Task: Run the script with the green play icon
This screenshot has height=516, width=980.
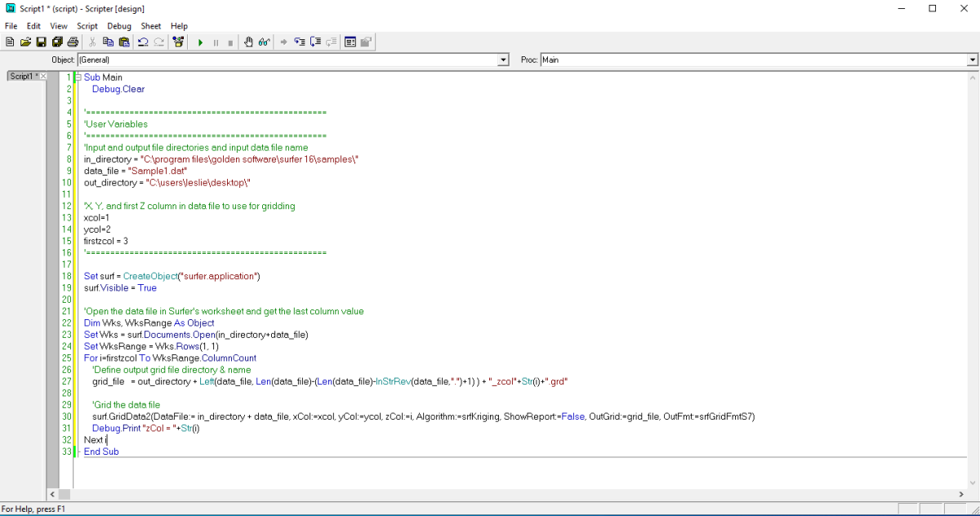Action: coord(200,42)
